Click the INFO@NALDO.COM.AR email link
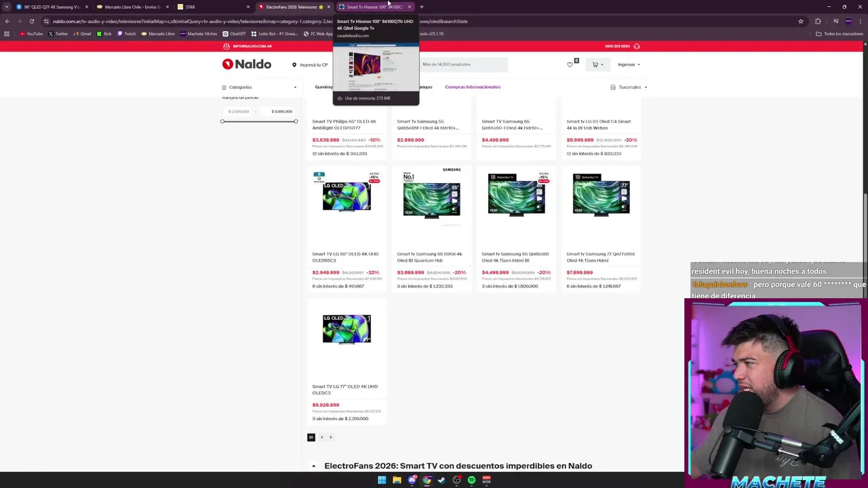Screen dimensions: 868x488 [252, 46]
